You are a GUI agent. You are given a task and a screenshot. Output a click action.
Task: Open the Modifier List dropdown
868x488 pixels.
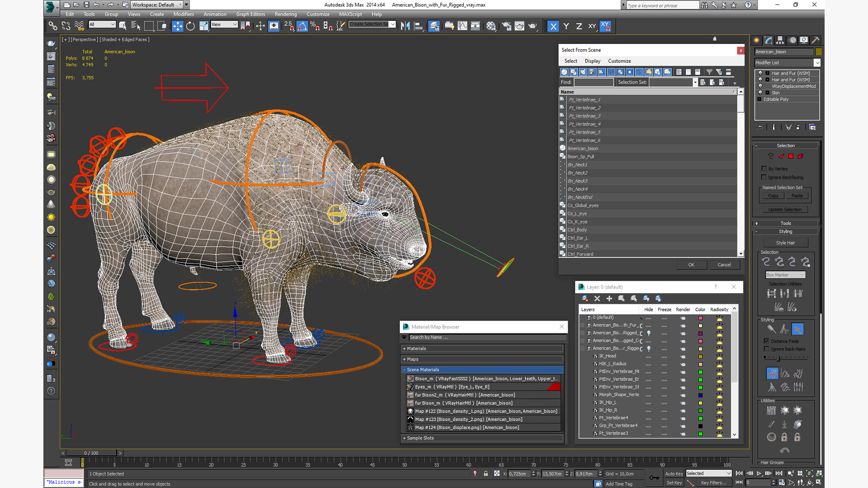point(817,63)
